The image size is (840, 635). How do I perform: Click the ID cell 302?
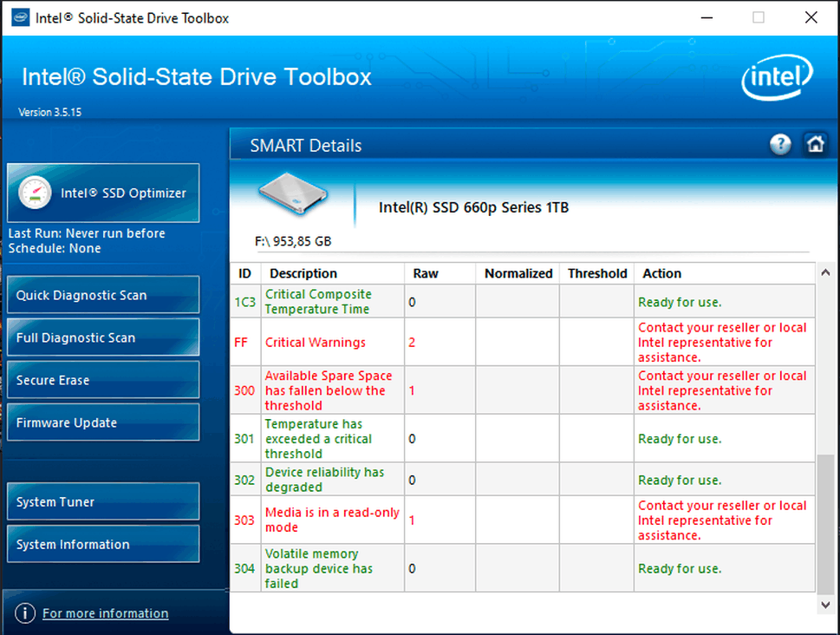coord(244,480)
